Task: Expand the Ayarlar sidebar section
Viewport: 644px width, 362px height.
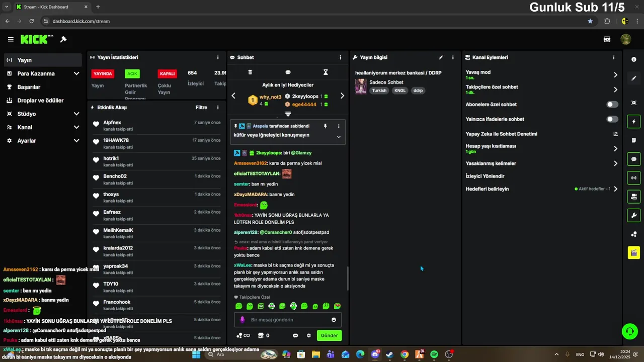Action: click(76, 141)
